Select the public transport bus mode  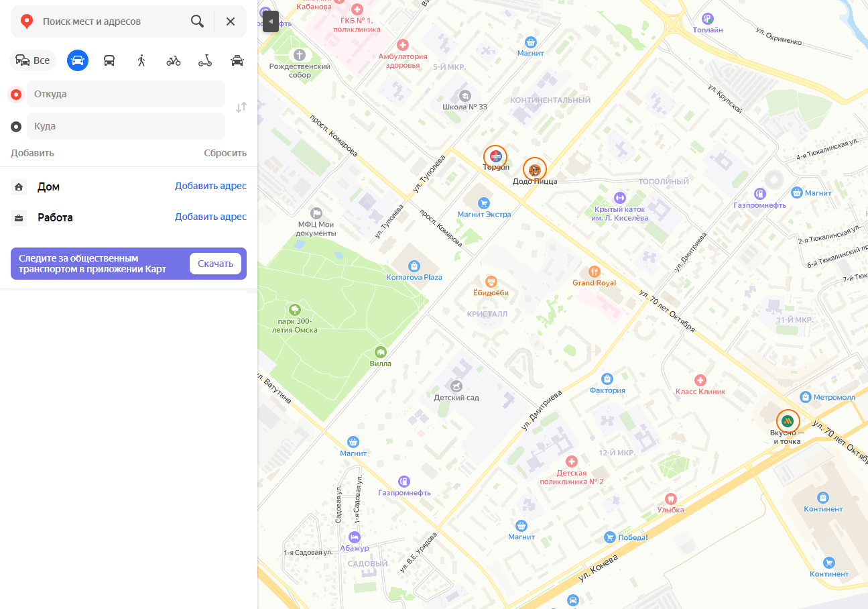coord(109,60)
